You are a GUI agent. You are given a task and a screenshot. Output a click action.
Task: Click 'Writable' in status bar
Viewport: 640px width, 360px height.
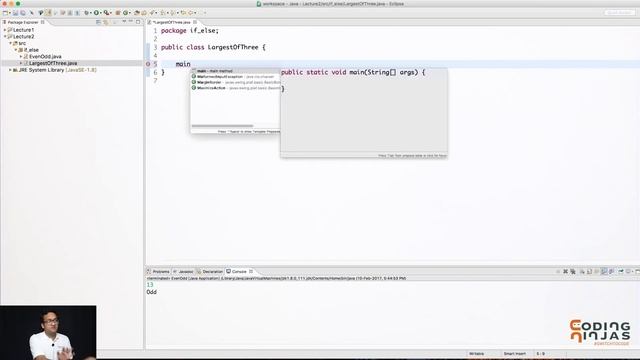[x=477, y=354]
